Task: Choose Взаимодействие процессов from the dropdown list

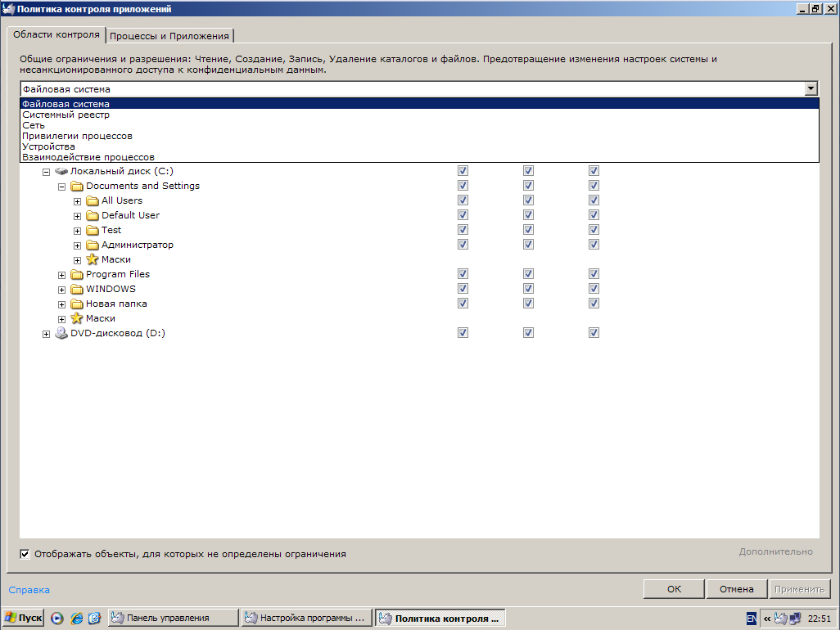Action: (x=419, y=157)
